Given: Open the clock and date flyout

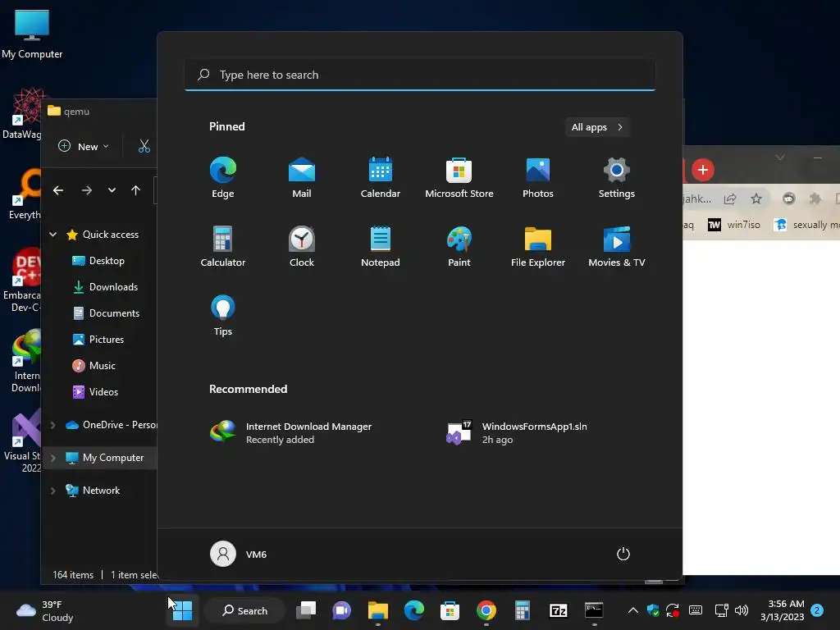Looking at the screenshot, I should click(x=782, y=610).
